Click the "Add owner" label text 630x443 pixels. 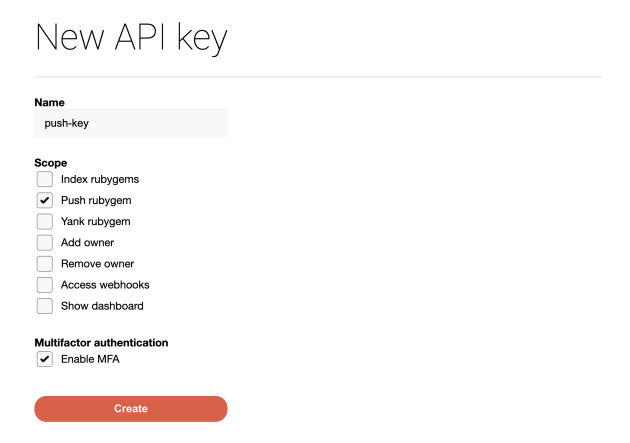87,242
